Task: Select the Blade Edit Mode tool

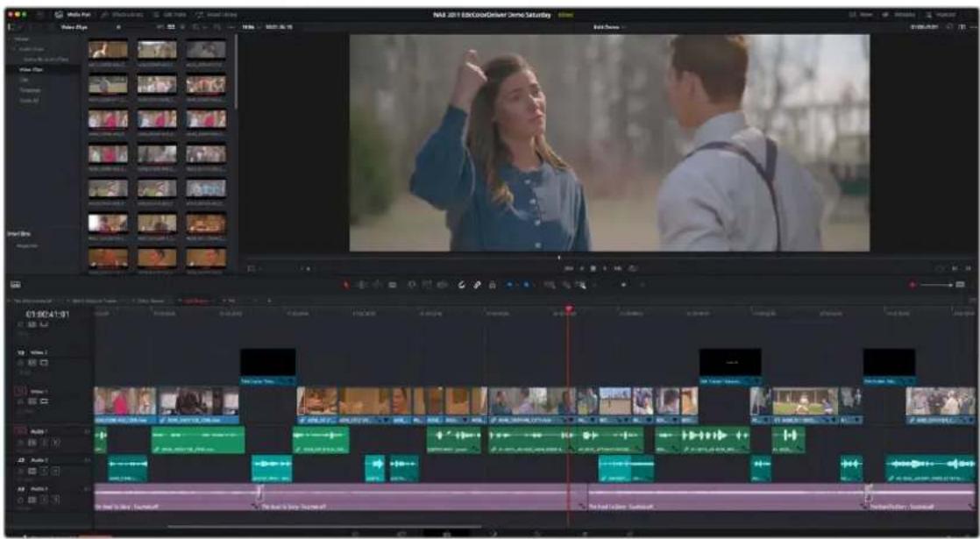Action: (393, 285)
